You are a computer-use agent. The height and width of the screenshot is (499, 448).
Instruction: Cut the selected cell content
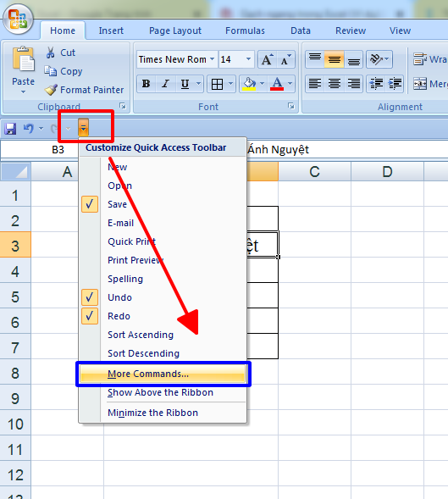[x=60, y=53]
